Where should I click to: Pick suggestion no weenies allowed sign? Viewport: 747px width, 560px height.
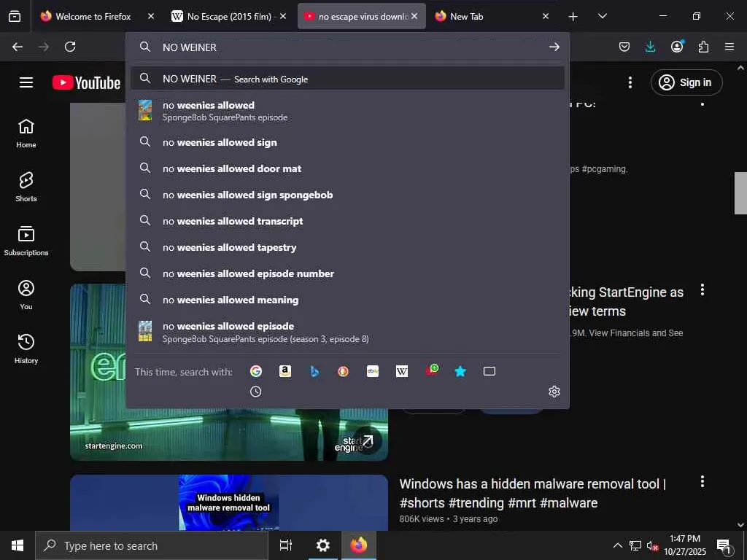pos(348,142)
